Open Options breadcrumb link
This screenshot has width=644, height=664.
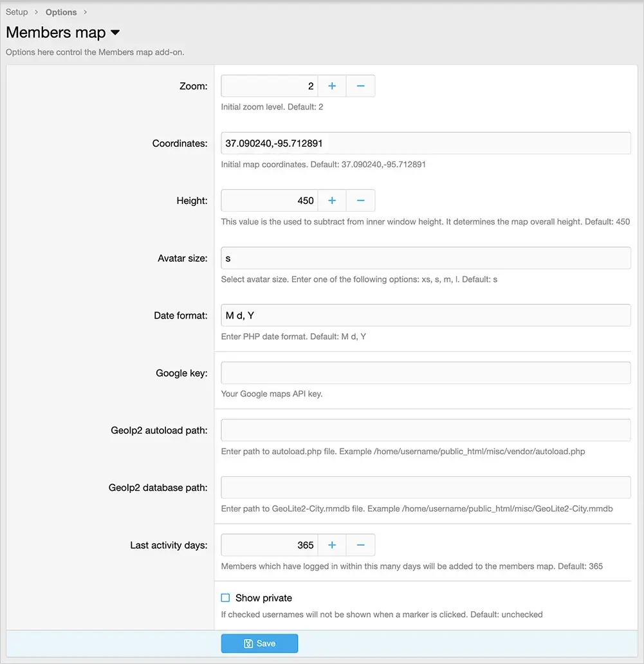pos(61,12)
